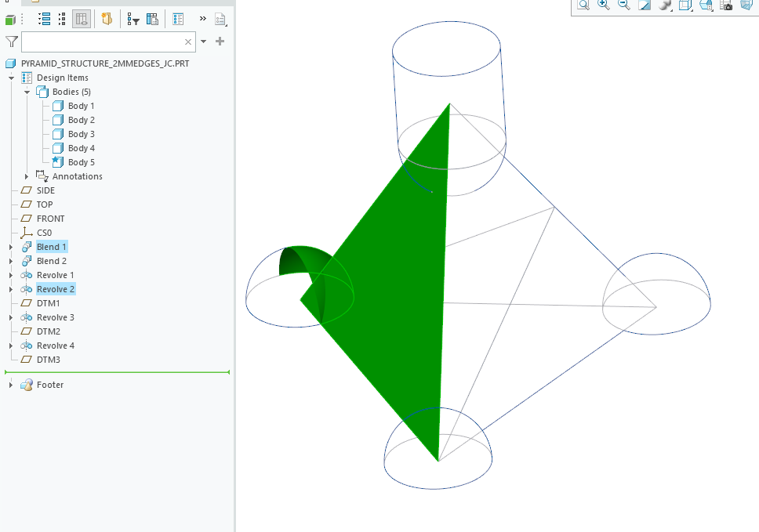Image resolution: width=759 pixels, height=532 pixels.
Task: Select the CS0 coordinate system
Action: coord(44,233)
